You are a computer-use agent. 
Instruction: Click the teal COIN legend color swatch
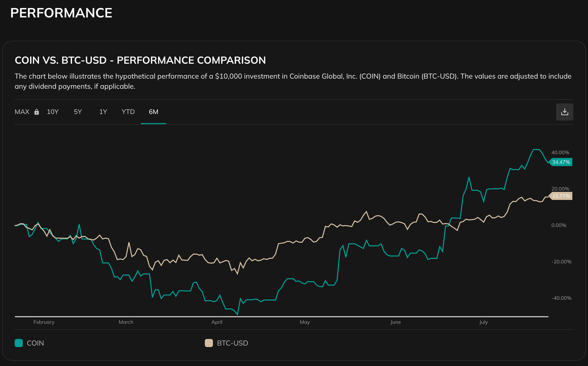(x=19, y=343)
